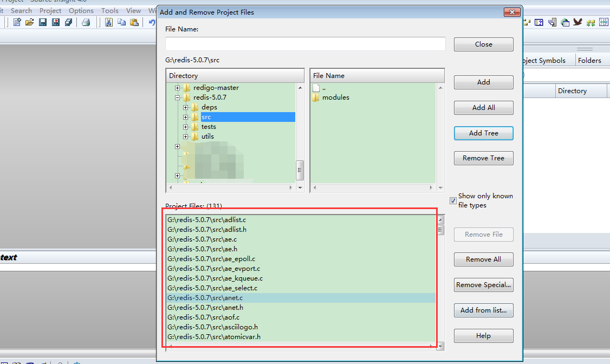Click the utils folder icon
This screenshot has width=610, height=364.
(x=195, y=136)
